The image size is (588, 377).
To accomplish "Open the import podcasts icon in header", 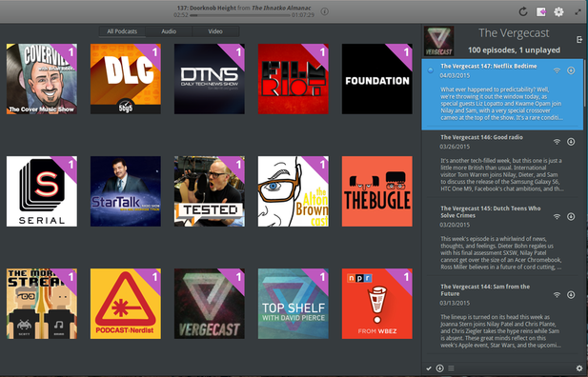I will tap(541, 12).
